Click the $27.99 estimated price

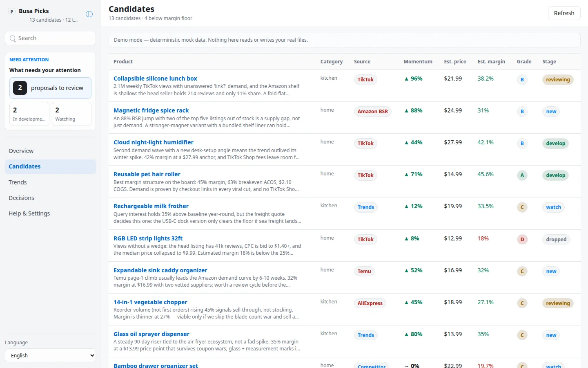[x=453, y=142]
